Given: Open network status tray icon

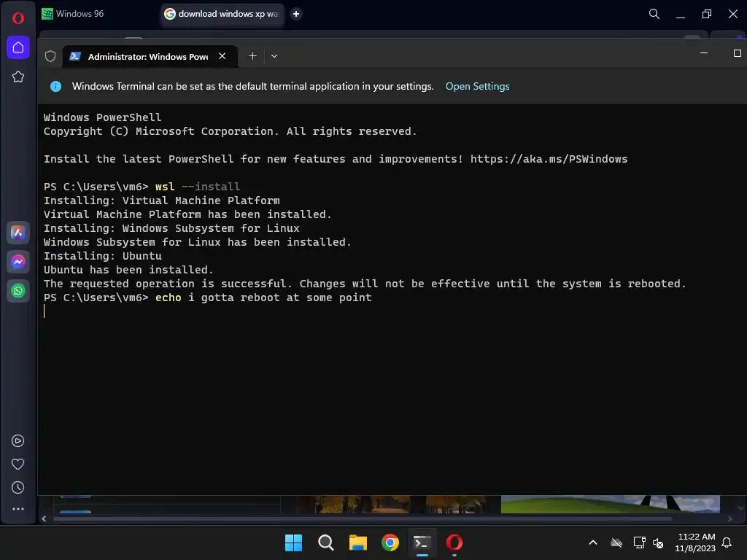Looking at the screenshot, I should (x=639, y=542).
